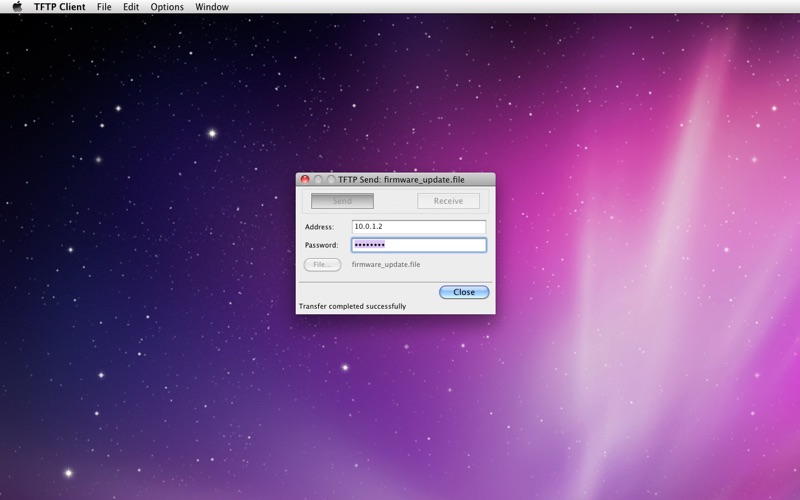Open the TFTP Client application menu

60,7
